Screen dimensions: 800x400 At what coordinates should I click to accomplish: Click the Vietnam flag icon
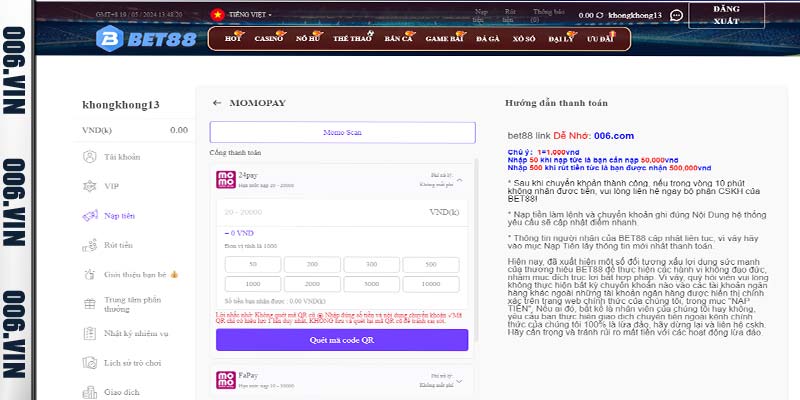tap(217, 15)
